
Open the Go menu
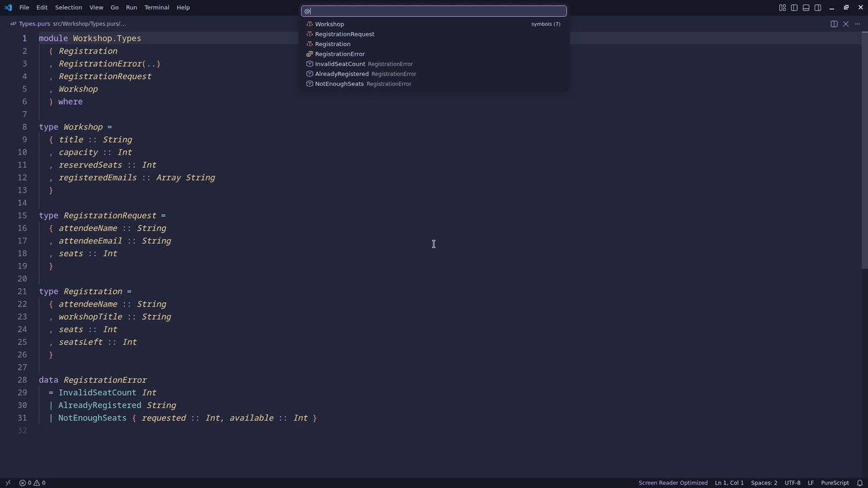115,7
